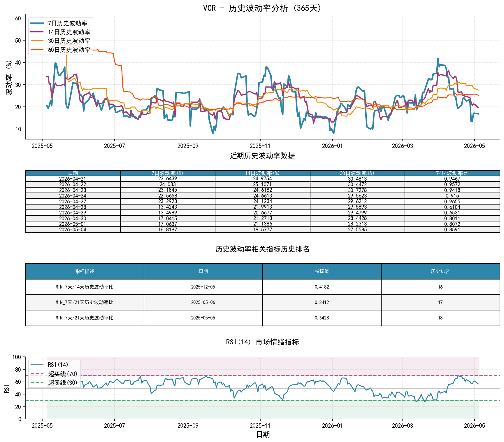The width and height of the screenshot is (504, 442).
Task: Click the 30-day value 30.7278
Action: click(357, 190)
